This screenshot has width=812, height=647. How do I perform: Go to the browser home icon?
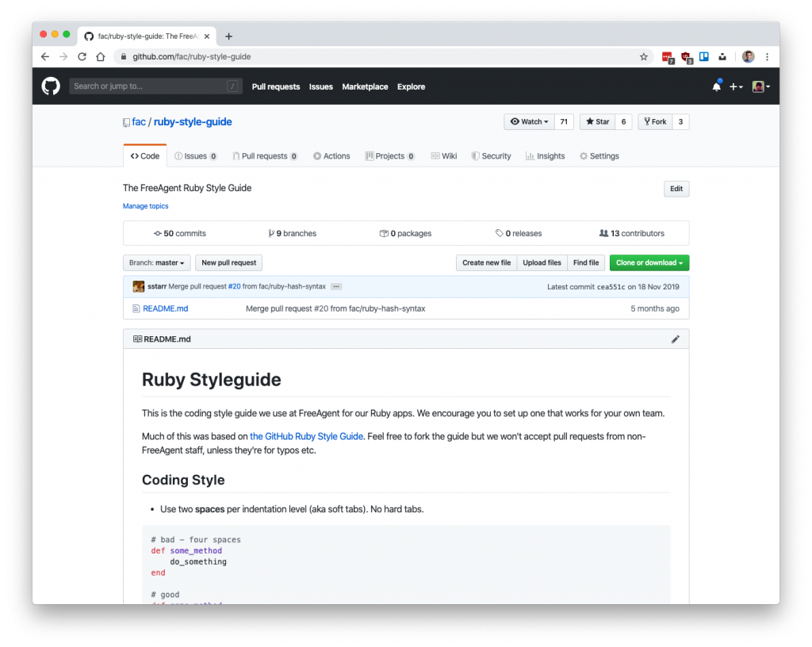(x=101, y=57)
